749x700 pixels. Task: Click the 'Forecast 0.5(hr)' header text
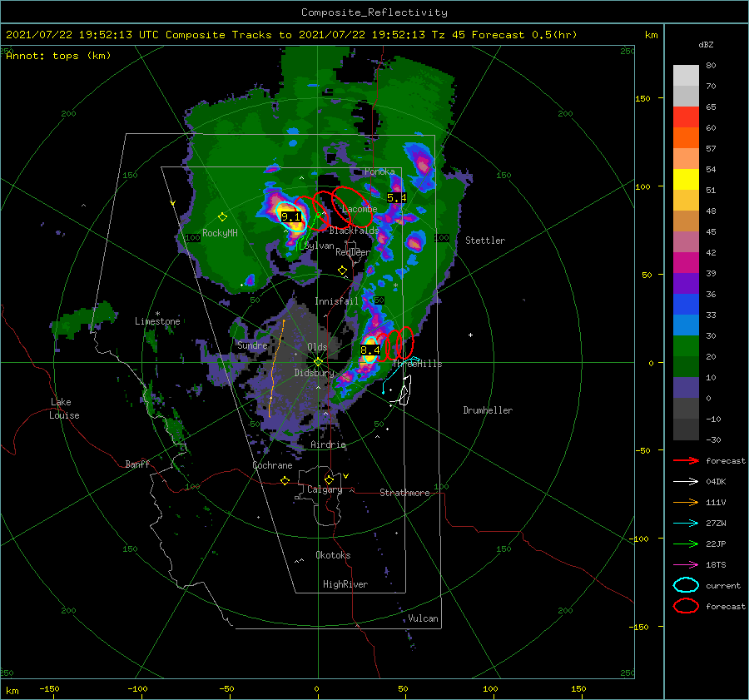(524, 35)
